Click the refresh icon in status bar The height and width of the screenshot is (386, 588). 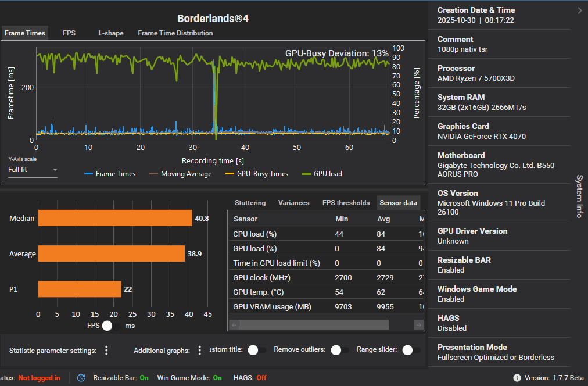(x=81, y=378)
